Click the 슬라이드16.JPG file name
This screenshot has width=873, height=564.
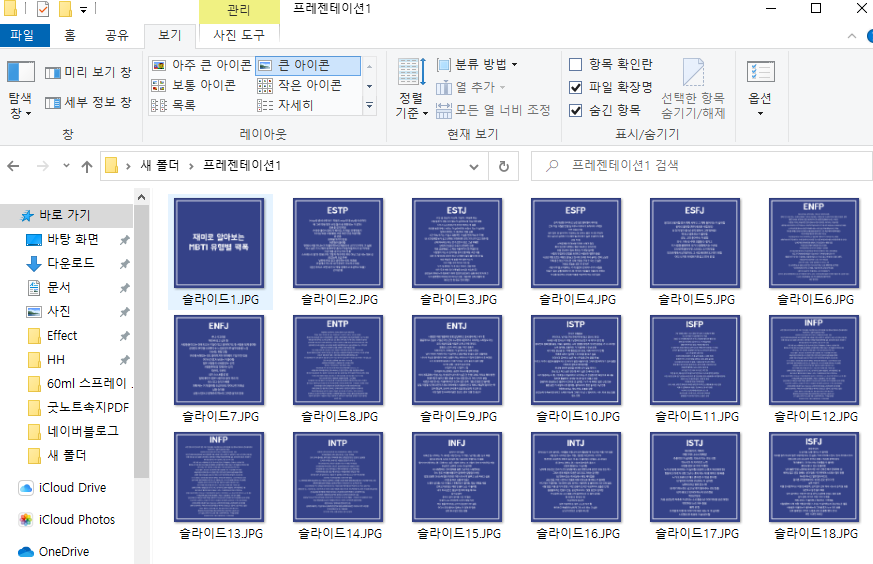click(577, 533)
